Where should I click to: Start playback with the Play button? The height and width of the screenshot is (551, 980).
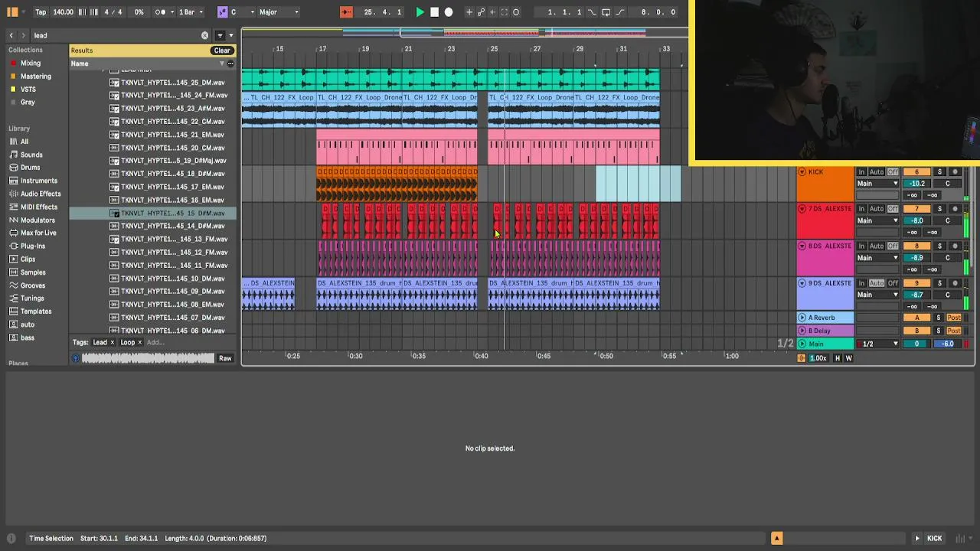pyautogui.click(x=420, y=12)
